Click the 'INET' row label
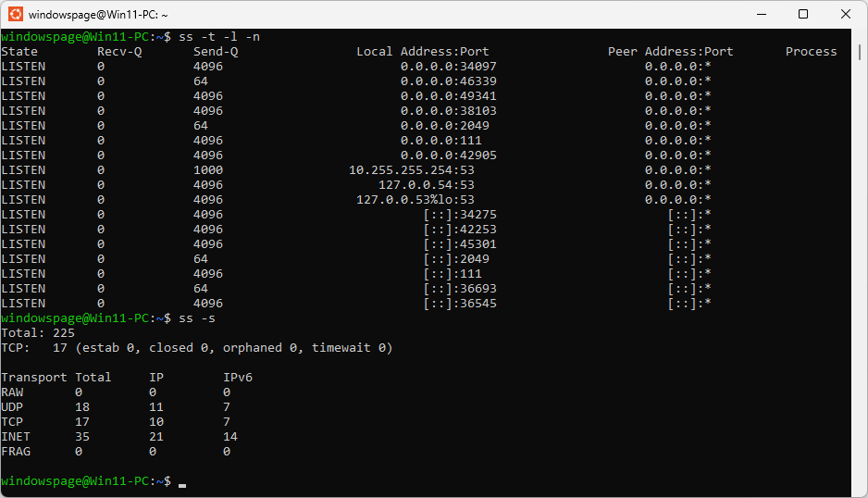The image size is (868, 498). [16, 437]
